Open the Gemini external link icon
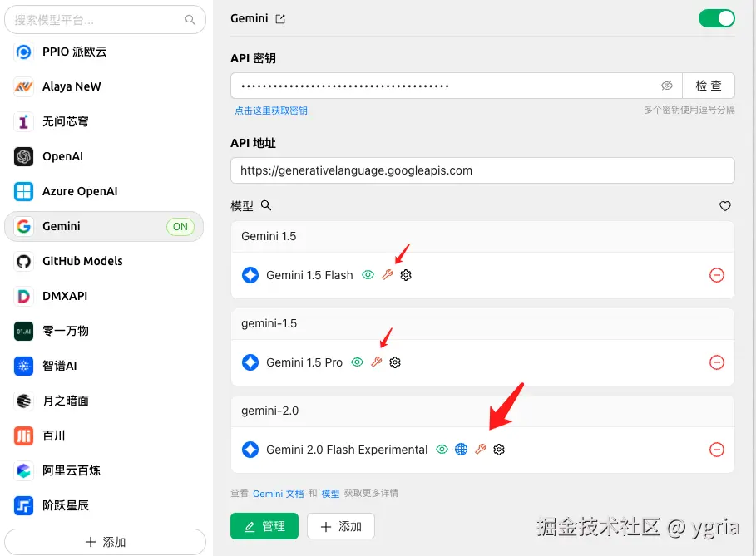The width and height of the screenshot is (756, 556). point(280,19)
